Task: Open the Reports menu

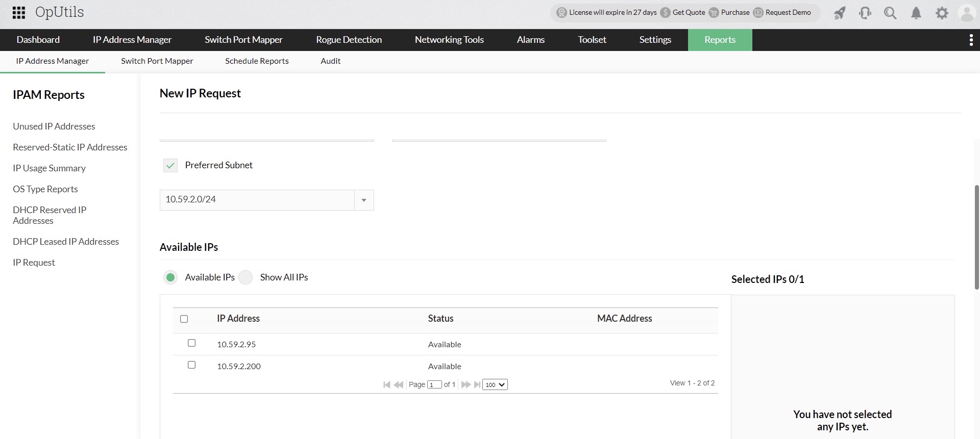Action: point(720,40)
